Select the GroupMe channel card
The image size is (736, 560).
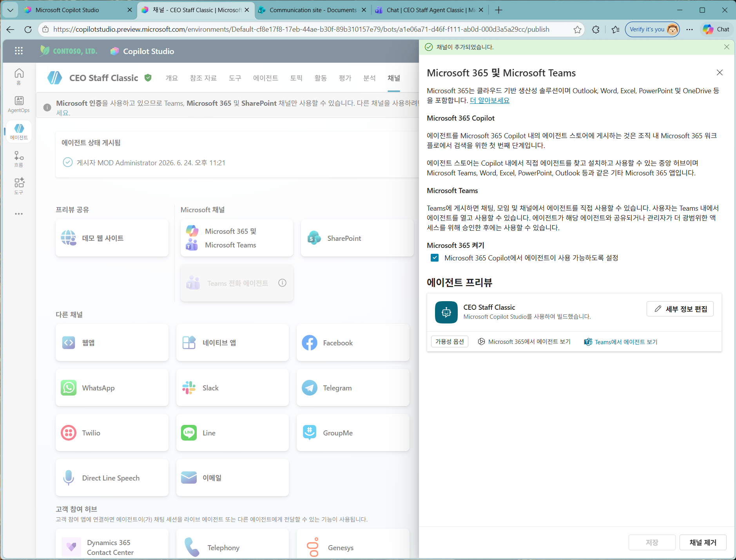pyautogui.click(x=353, y=433)
